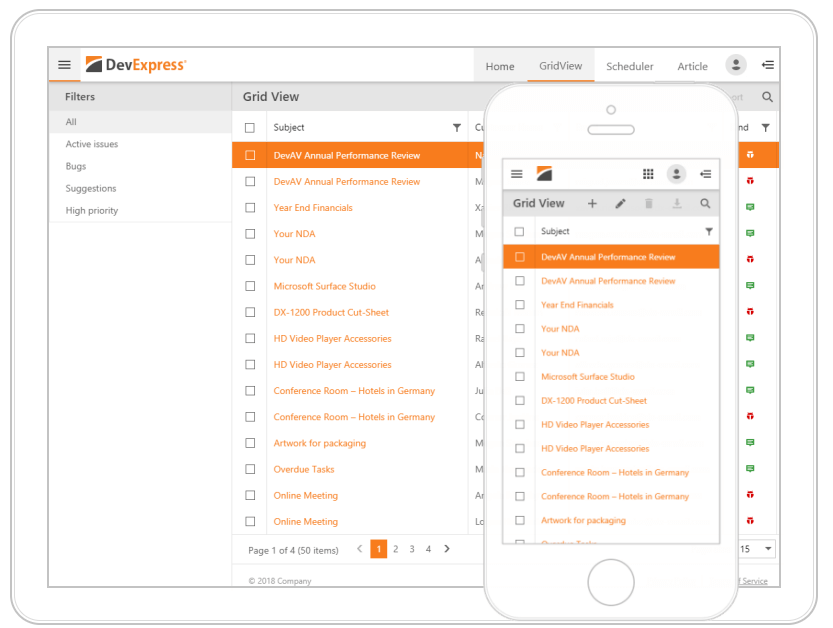Open the page size dropdown showing 15

[756, 549]
